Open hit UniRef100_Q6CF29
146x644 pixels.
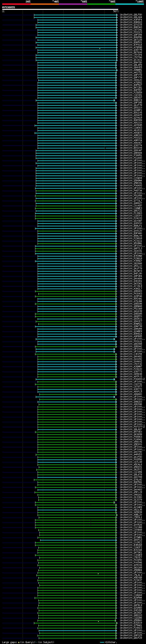pos(131,638)
